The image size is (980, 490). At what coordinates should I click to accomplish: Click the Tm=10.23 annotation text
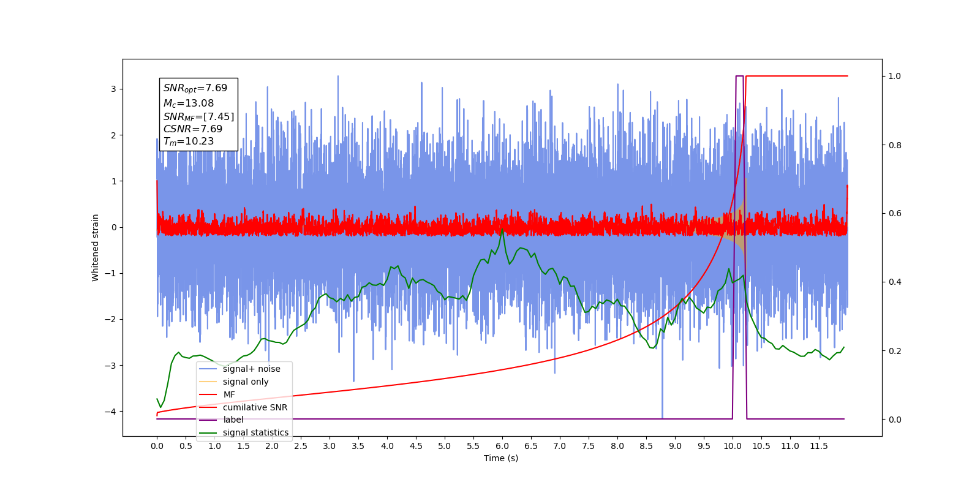pos(189,141)
